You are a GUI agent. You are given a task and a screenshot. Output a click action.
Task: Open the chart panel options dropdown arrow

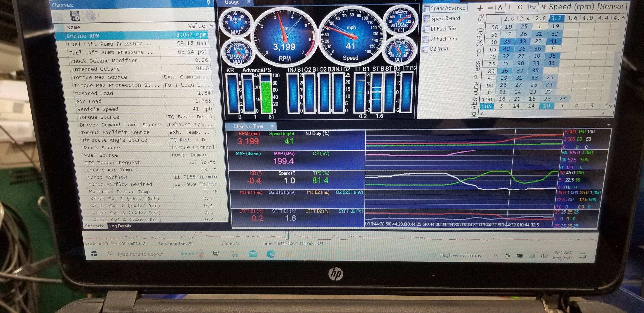point(609,125)
